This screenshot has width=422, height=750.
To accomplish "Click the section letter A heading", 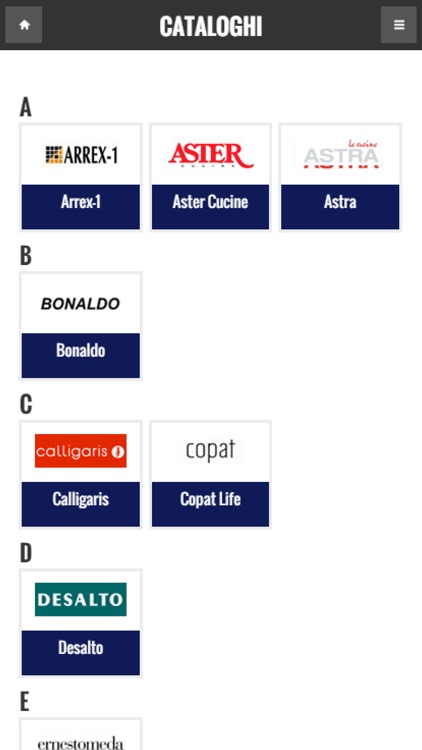I will (x=25, y=107).
